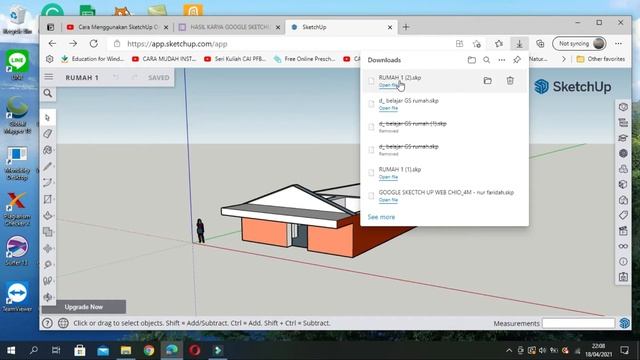Click the bottom icon in SketchUp's right panel
The height and width of the screenshot is (360, 640).
pos(623,277)
